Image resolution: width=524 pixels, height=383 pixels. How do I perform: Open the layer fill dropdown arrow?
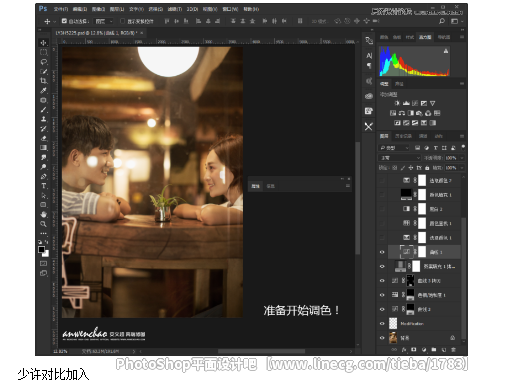click(462, 168)
